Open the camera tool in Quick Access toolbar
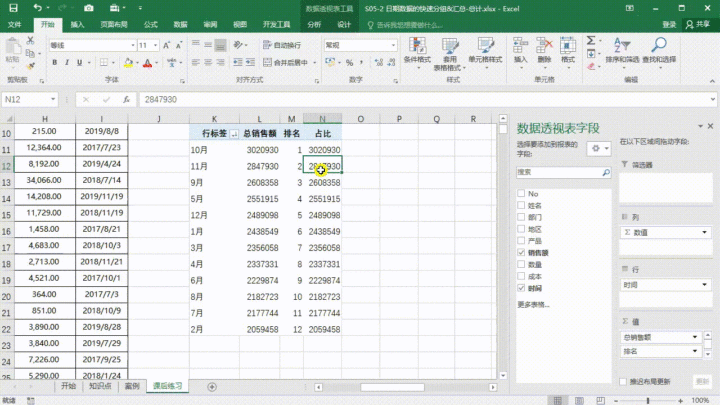 pos(89,8)
